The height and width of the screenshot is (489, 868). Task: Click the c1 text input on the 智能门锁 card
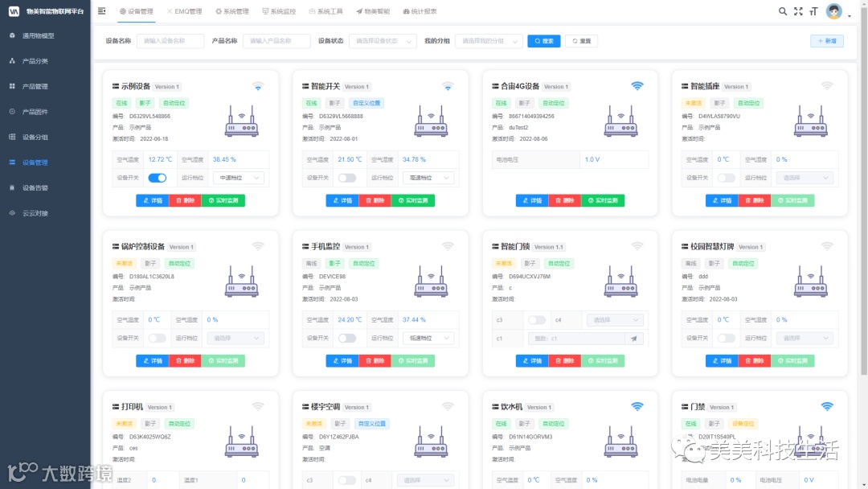577,339
